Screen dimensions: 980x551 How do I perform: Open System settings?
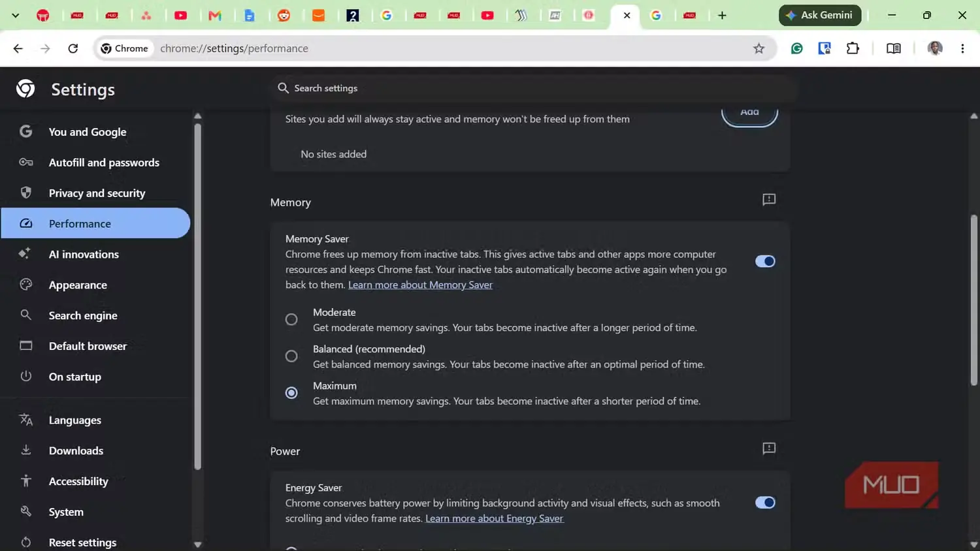click(x=95, y=512)
